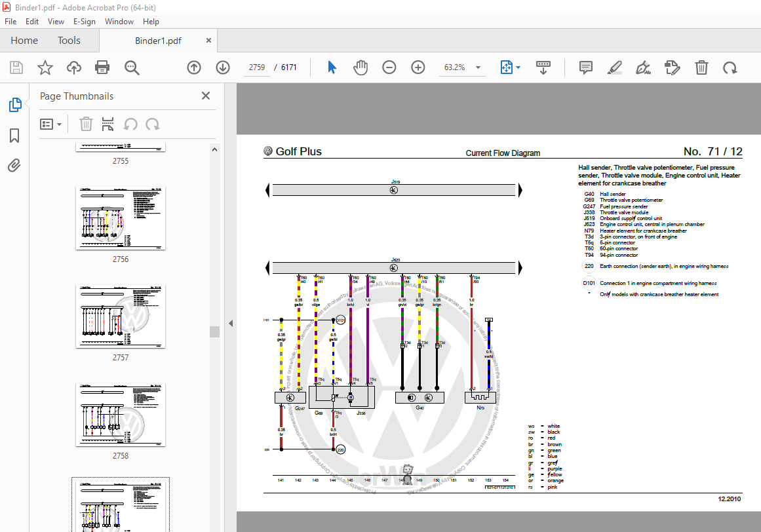Rotate thumbnail clockwise
This screenshot has height=532, width=761.
click(x=152, y=124)
